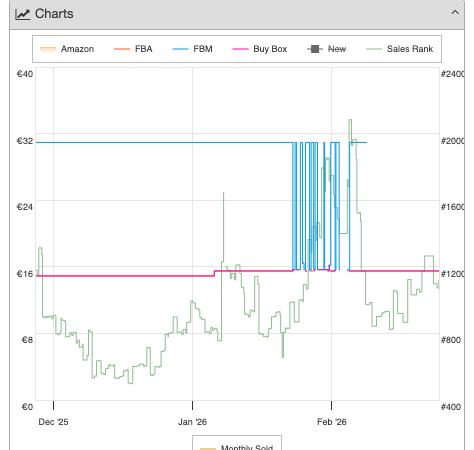Image resolution: width=474 pixels, height=450 pixels.
Task: Click the Buy Box pink legend swatch
Action: pyautogui.click(x=240, y=49)
